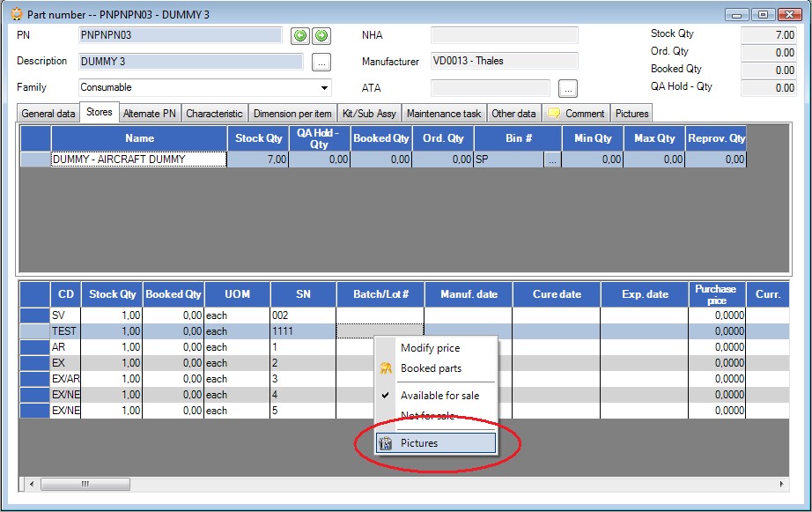The width and height of the screenshot is (812, 512).
Task: Click the horizontal scrollbar right arrow
Action: coord(781,484)
